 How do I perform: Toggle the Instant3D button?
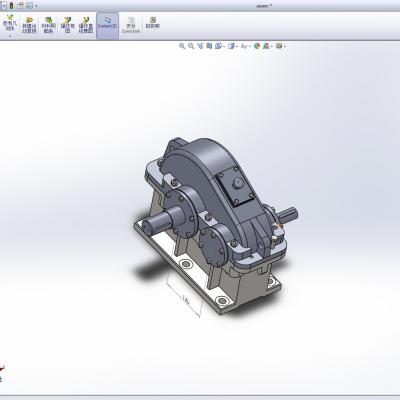click(x=107, y=26)
